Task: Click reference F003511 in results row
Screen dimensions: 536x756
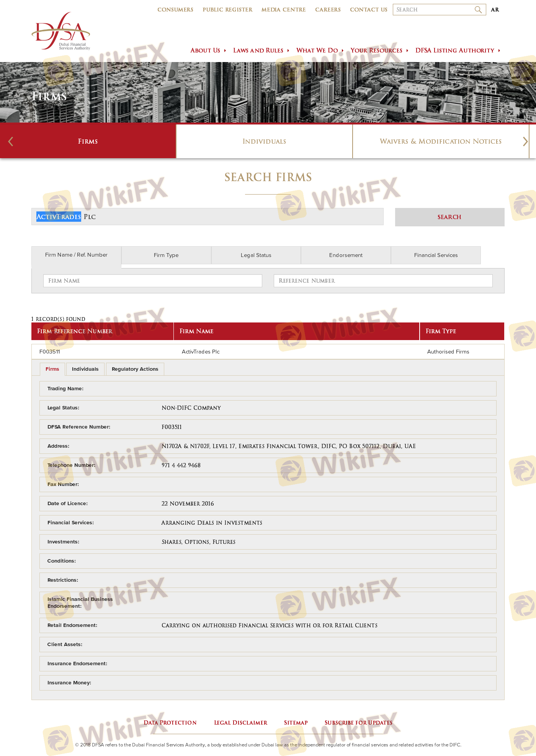Action: pyautogui.click(x=50, y=352)
